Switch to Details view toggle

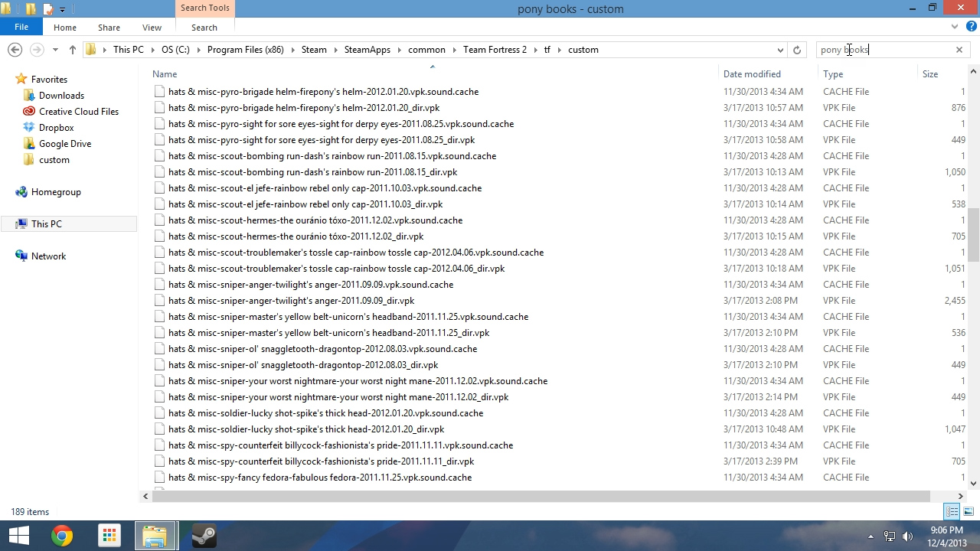point(952,511)
